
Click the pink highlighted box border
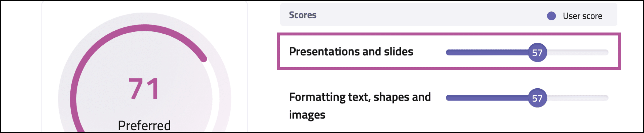(x=449, y=34)
